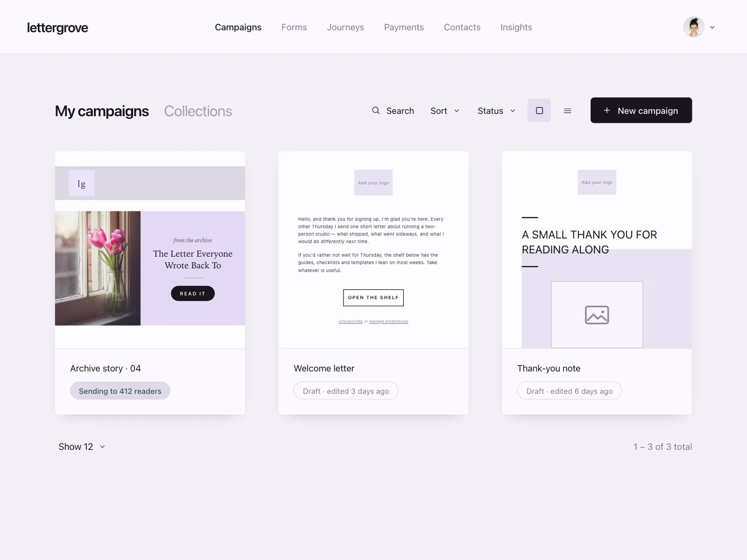The height and width of the screenshot is (560, 747).
Task: Click the image placeholder icon in Thank-you note
Action: 597,315
